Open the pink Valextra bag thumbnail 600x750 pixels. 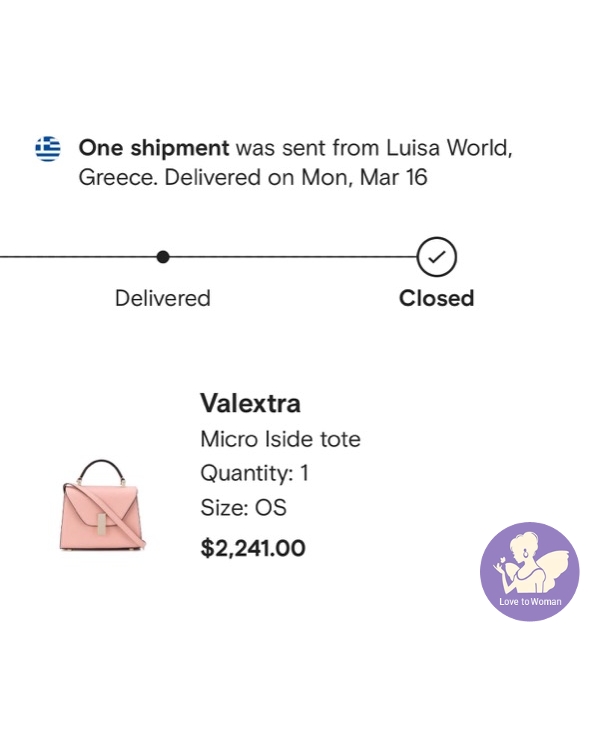click(101, 504)
